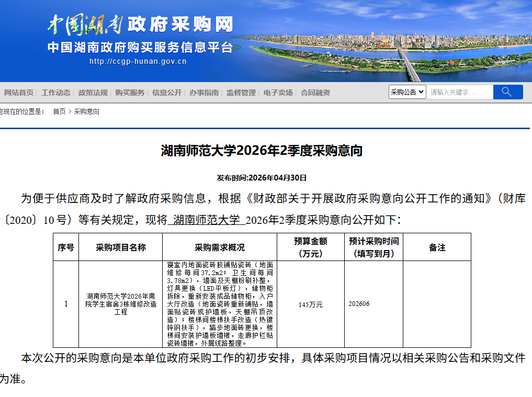This screenshot has width=532, height=397.
Task: Click the blue search magnifier button
Action: click(x=507, y=92)
